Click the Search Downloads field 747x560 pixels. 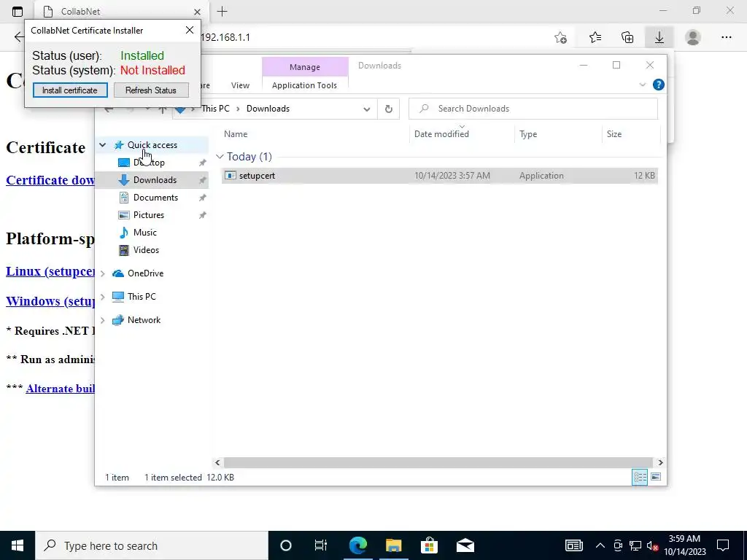point(533,109)
